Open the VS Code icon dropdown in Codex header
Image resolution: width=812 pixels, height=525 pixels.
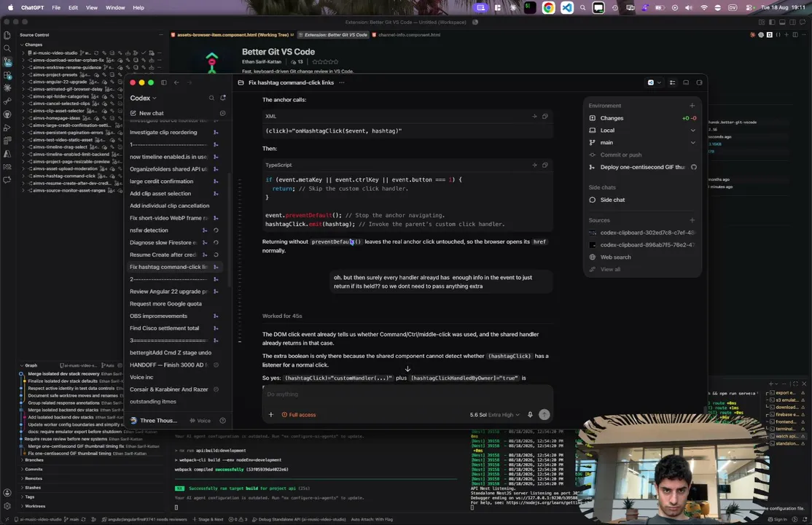[654, 82]
